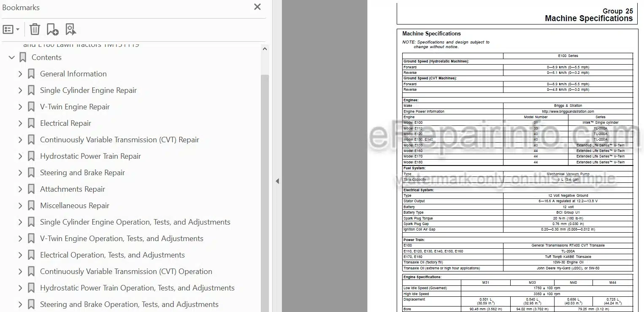Screen dimensions: 644x312
Task: Expand the General Information bookmark
Action: tap(20, 74)
